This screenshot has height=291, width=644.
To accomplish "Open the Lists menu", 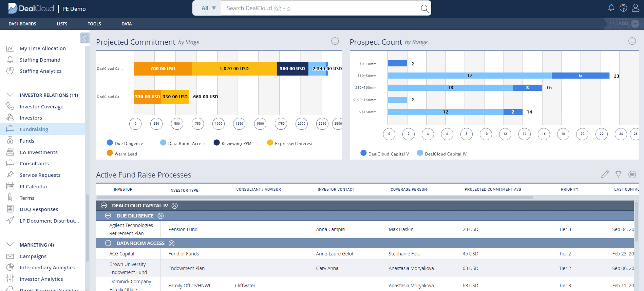I will coord(62,24).
